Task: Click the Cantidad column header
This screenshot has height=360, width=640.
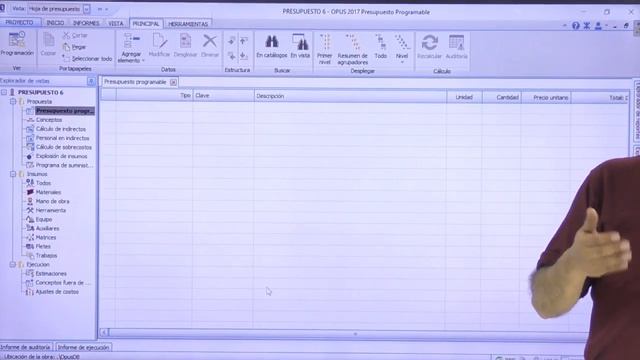Action: click(502, 97)
